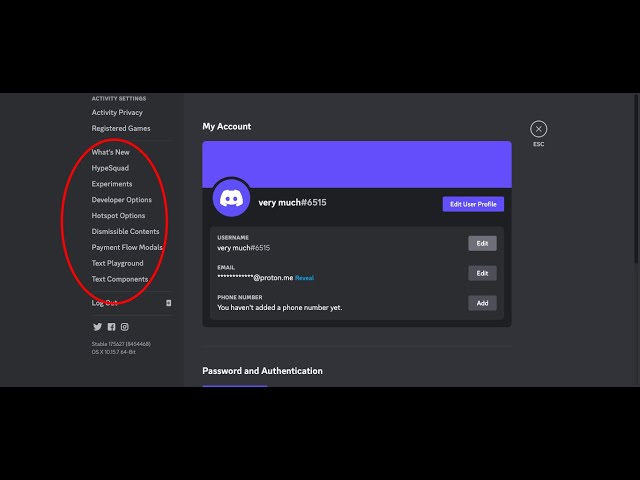Edit the username field
Viewport: 640px width, 480px height.
[482, 243]
